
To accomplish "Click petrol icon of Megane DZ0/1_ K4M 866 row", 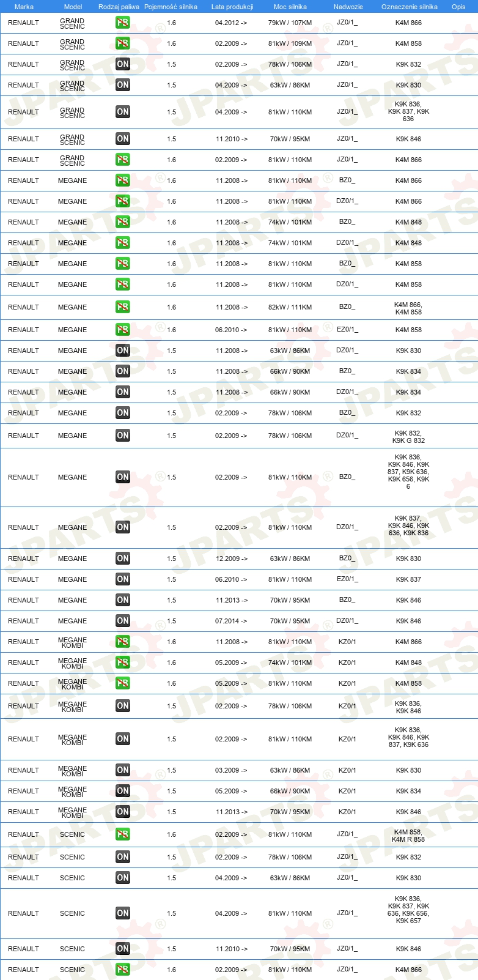I will (x=123, y=201).
